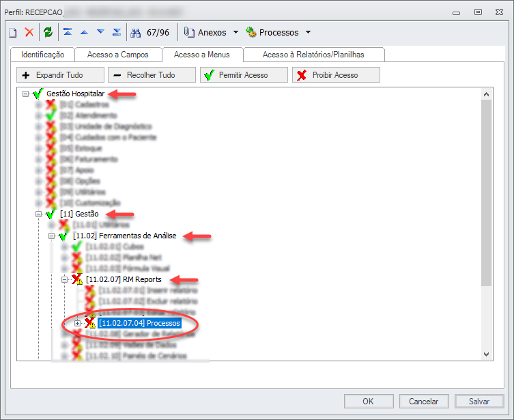514x420 pixels.
Task: Go to the next record
Action: click(100, 32)
